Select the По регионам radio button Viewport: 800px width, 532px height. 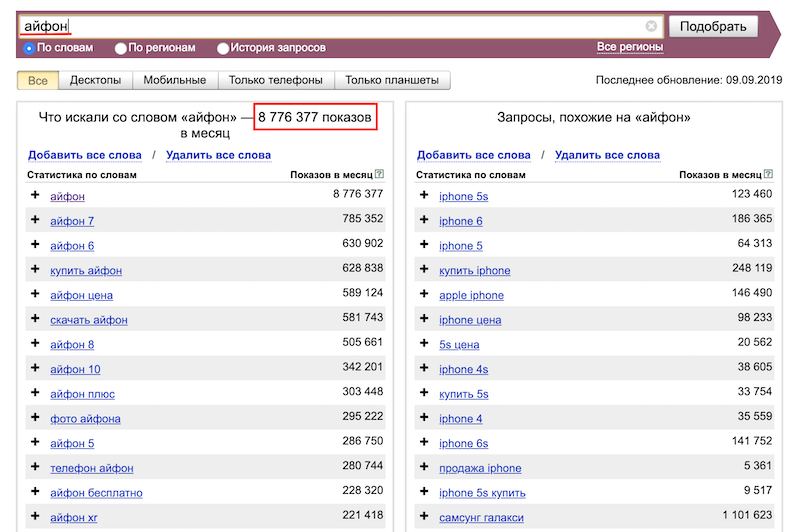(121, 48)
